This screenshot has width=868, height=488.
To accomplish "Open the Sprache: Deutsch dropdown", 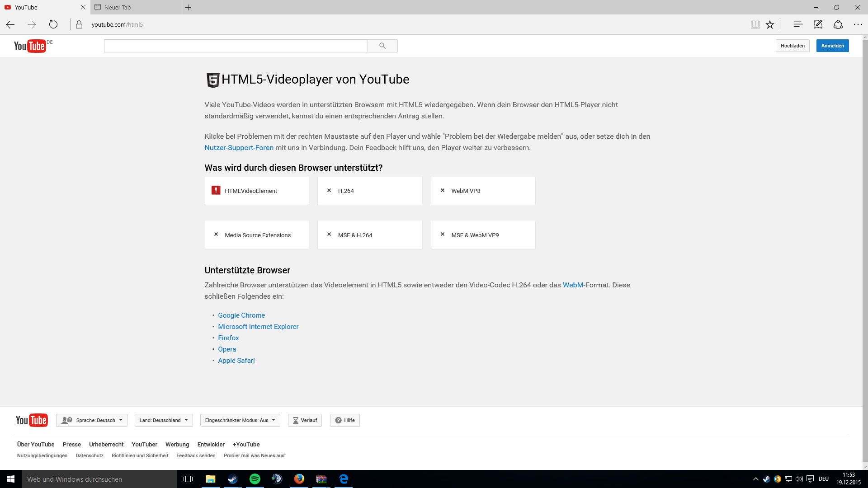I will coord(92,420).
